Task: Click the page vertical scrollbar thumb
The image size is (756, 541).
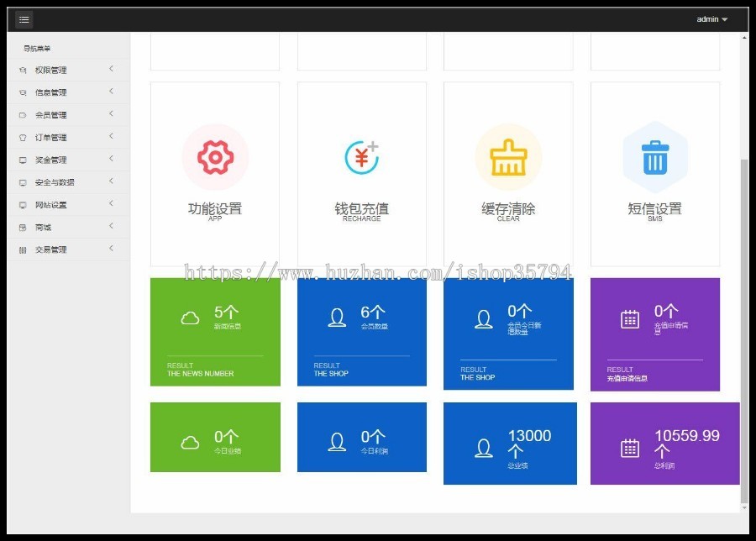Action: [744, 331]
